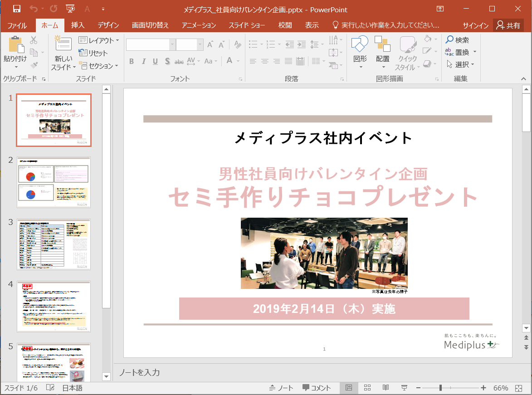Click the Tell Me search box
This screenshot has height=395, width=532.
coord(386,25)
